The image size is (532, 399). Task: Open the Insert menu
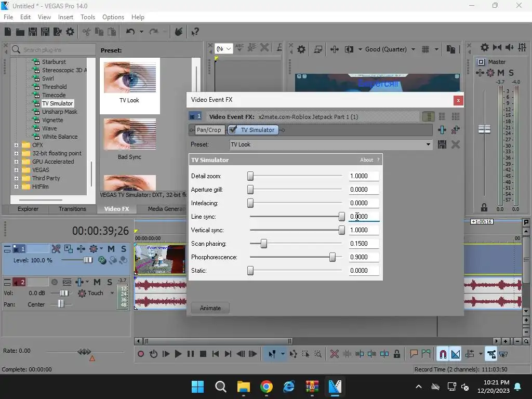[x=65, y=17]
